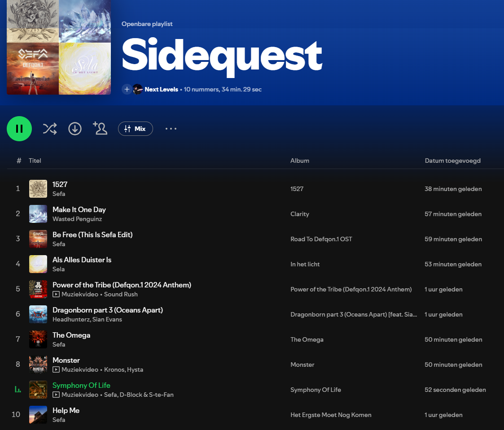504x430 pixels.
Task: Open the artist Sian Evans
Action: 107,319
